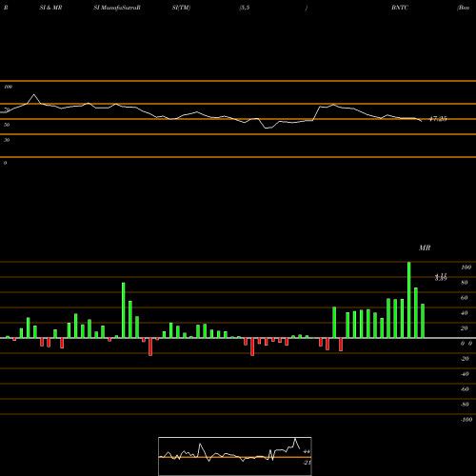Image resolution: width=476 pixels, height=476 pixels.
Task: Click the 'SI MunafaSutraR' header text
Action: [x=117, y=8]
